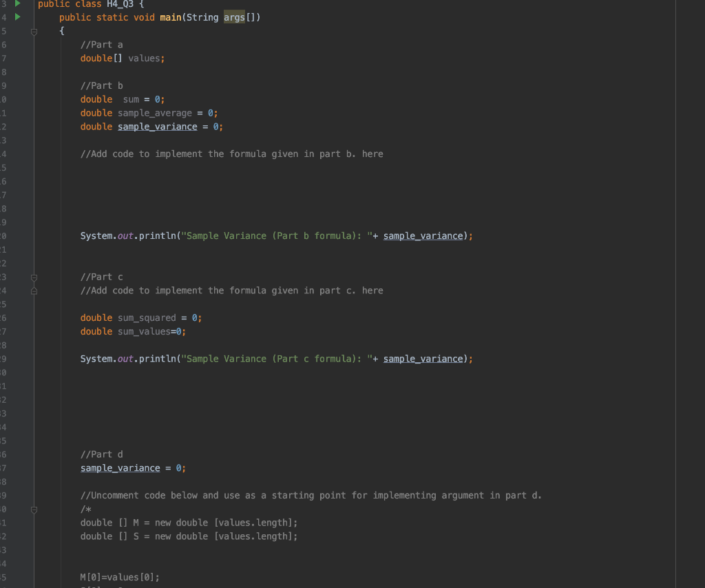The width and height of the screenshot is (705, 588).
Task: Click 'sum' variable on its declaration line
Action: tap(131, 99)
